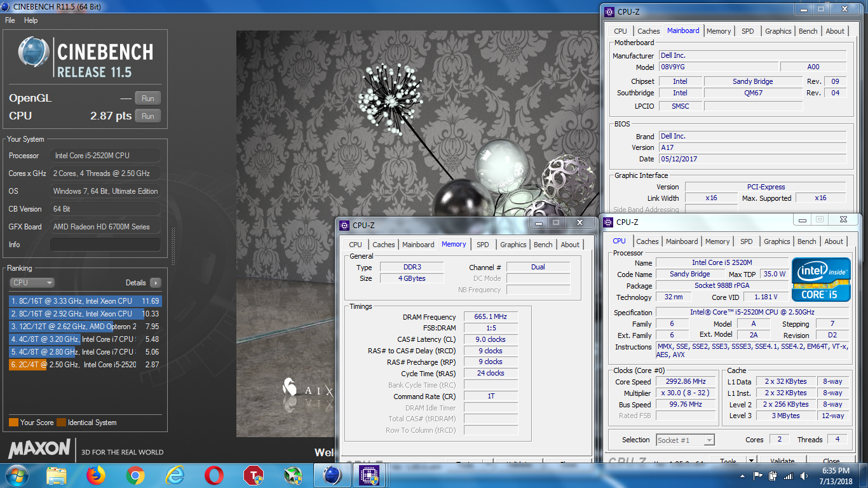868x488 pixels.
Task: Click the Southbridge QM67 field
Action: coord(752,93)
